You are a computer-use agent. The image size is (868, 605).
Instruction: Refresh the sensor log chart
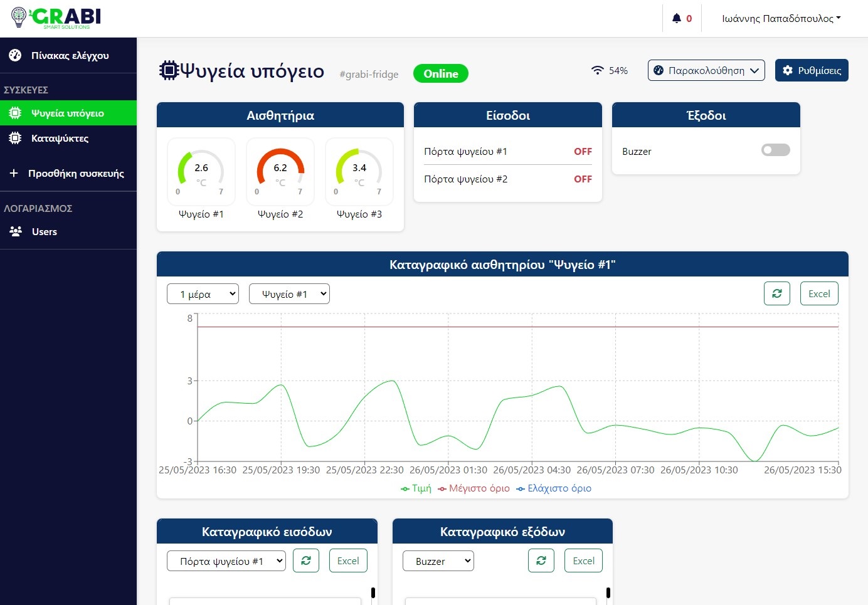(777, 293)
